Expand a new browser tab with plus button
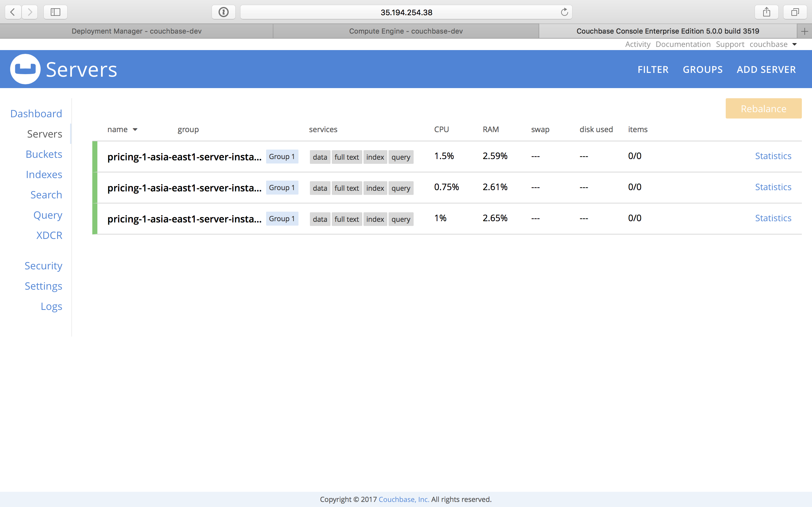Image resolution: width=812 pixels, height=507 pixels. (x=805, y=31)
